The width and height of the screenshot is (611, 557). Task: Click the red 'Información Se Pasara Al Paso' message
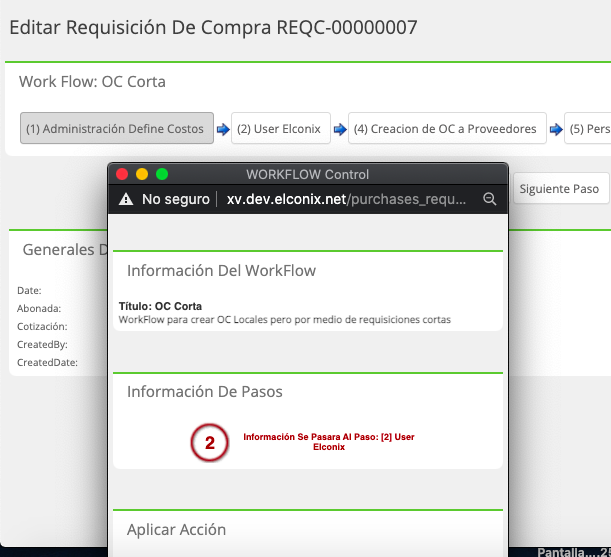pyautogui.click(x=329, y=442)
